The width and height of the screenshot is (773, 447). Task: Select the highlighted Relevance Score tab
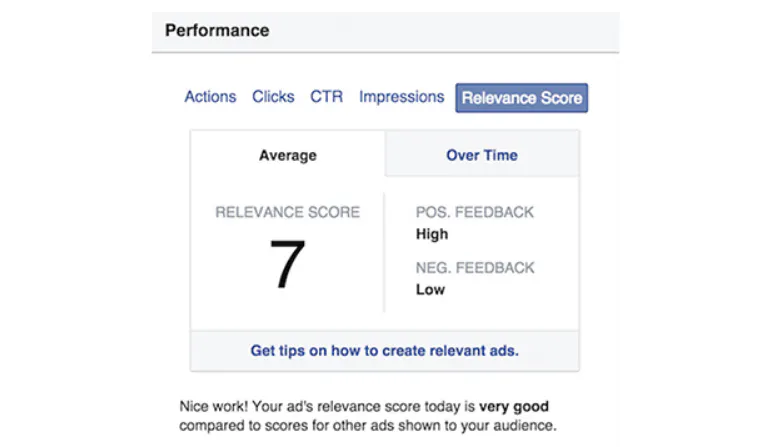(521, 98)
